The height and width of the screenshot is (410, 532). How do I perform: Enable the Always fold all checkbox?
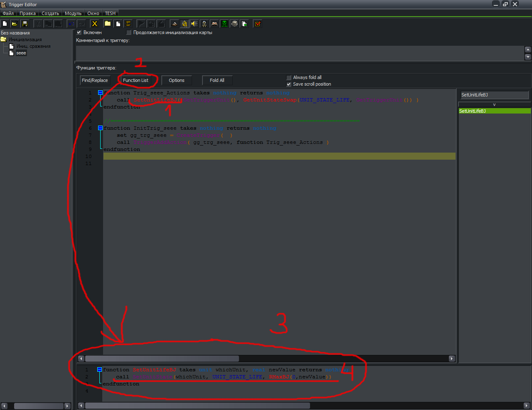tap(289, 77)
